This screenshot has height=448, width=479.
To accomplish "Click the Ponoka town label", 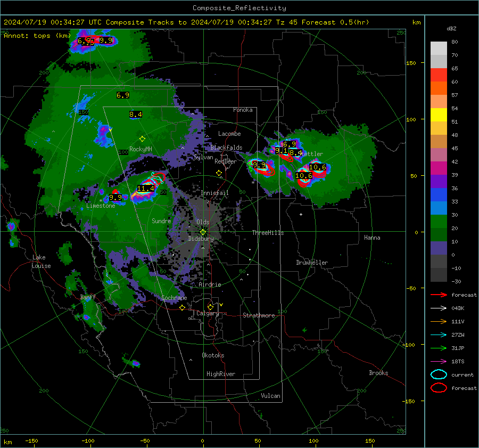I will click(243, 110).
